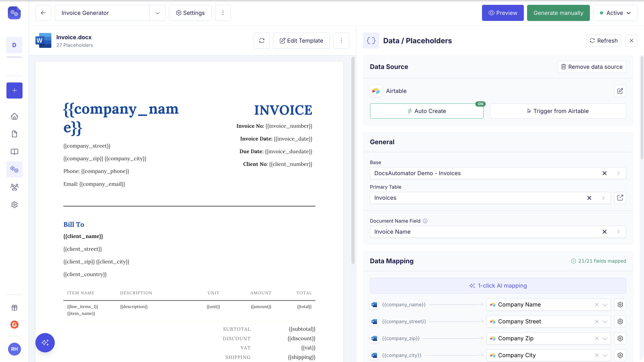Open the Documents page icon
This screenshot has width=644, height=362.
14,134
